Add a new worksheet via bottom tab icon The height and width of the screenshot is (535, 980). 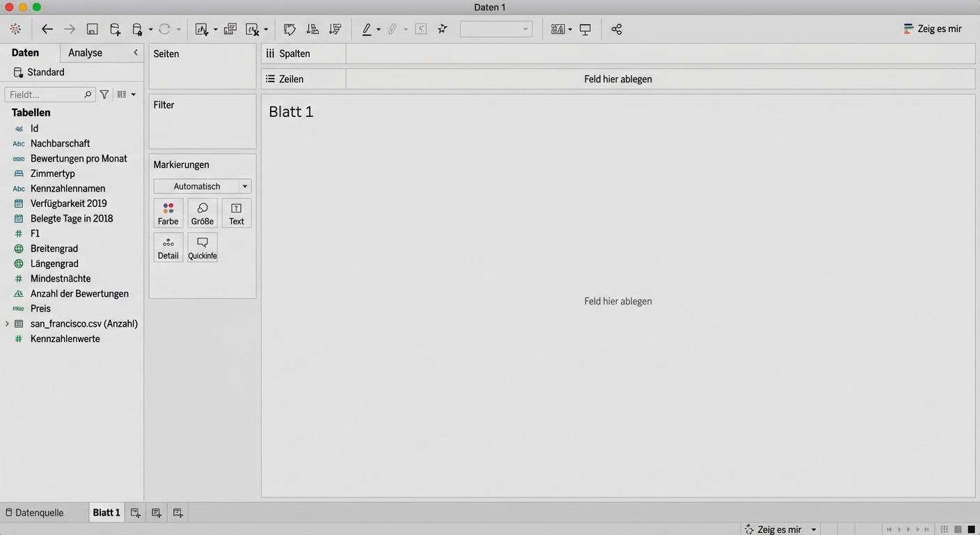tap(135, 513)
